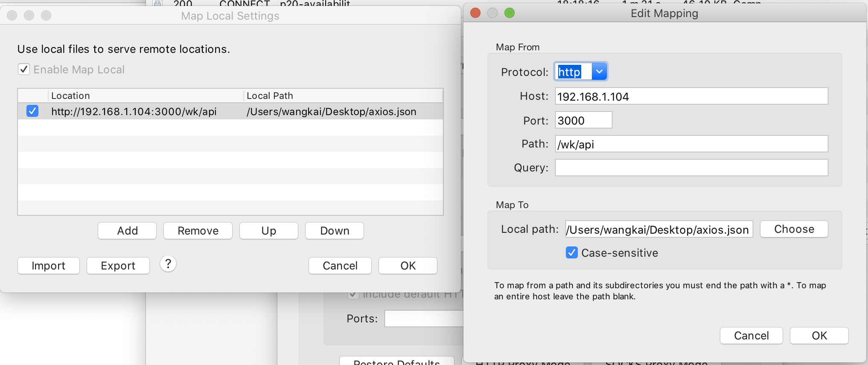868x365 pixels.
Task: Close the Edit Mapping window
Action: (x=475, y=13)
